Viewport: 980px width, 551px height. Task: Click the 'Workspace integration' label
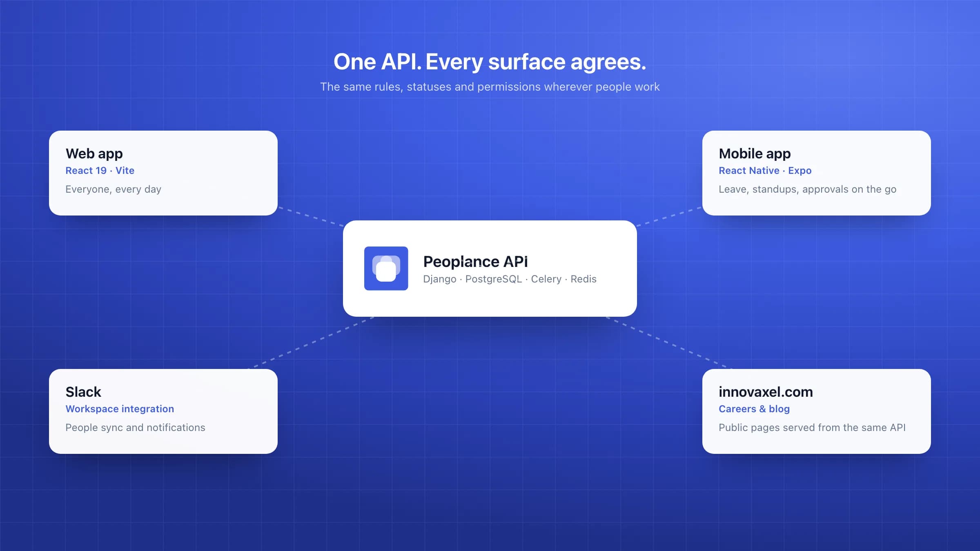point(120,409)
